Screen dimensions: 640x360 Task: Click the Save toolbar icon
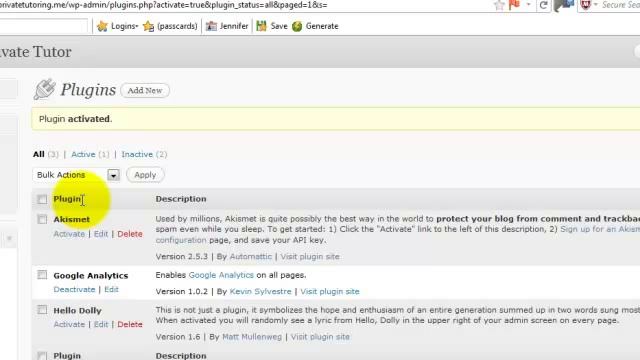click(261, 26)
